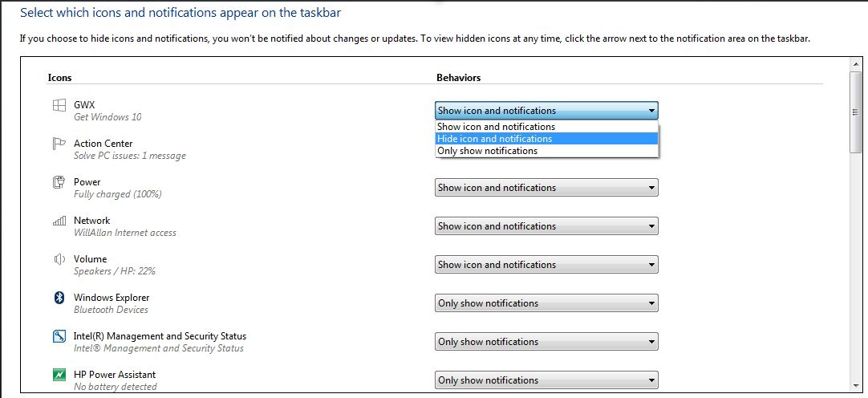Click the HP Power Assistant icon
868x398 pixels.
click(x=59, y=375)
